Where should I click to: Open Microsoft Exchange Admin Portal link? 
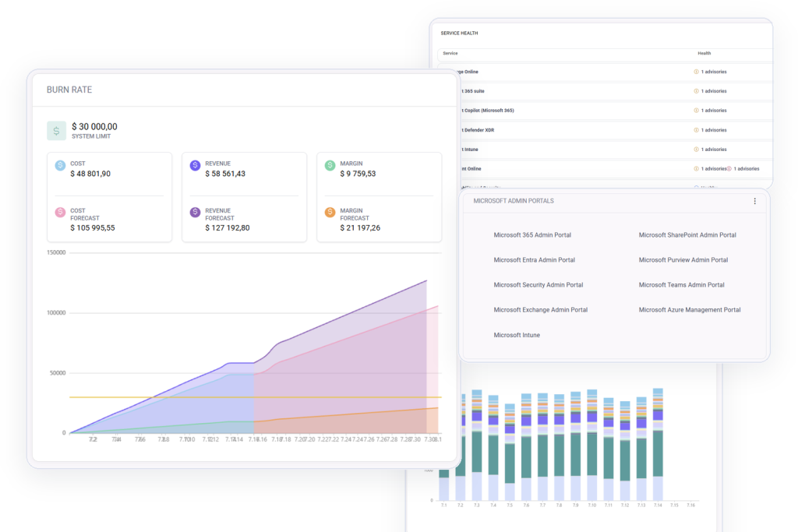[x=541, y=310]
